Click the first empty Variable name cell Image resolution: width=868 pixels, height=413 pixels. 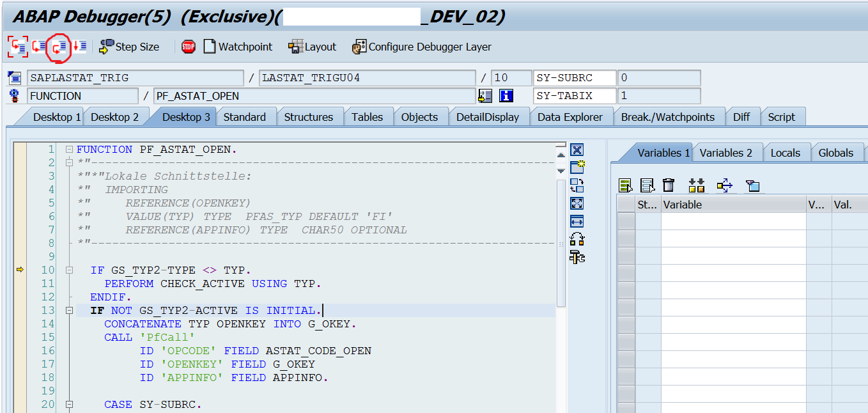pos(734,222)
